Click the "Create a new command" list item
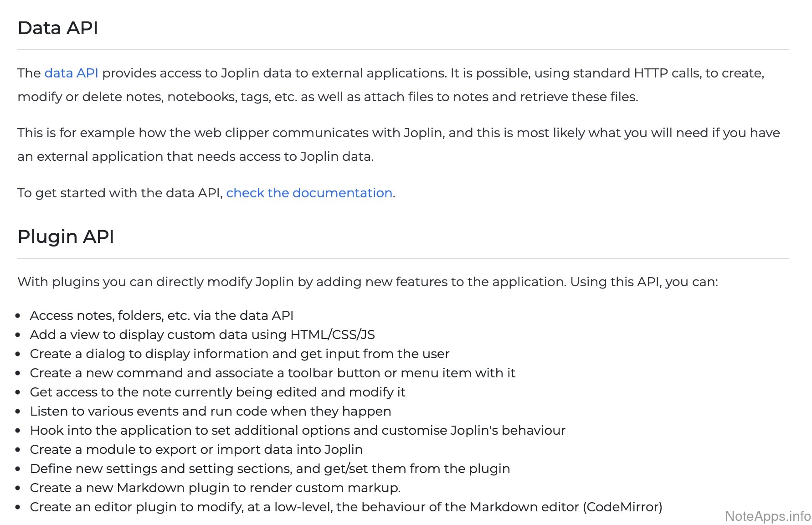Image resolution: width=812 pixels, height=525 pixels. point(272,373)
